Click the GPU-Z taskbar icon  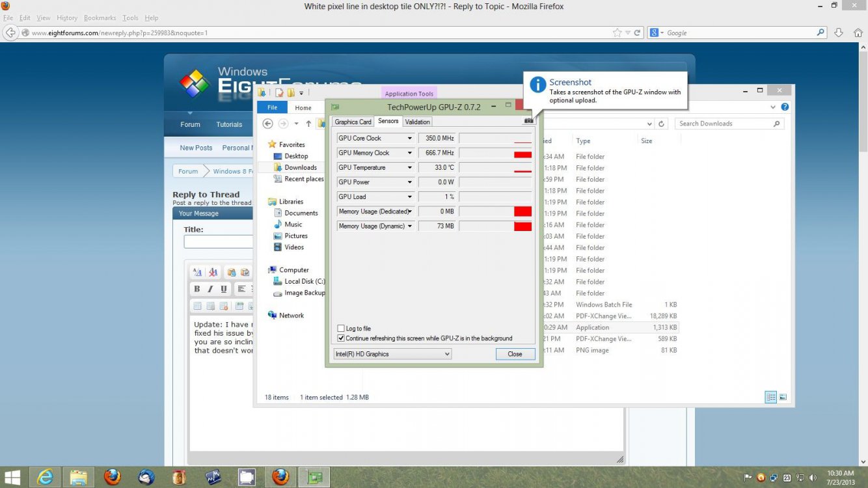pyautogui.click(x=314, y=477)
